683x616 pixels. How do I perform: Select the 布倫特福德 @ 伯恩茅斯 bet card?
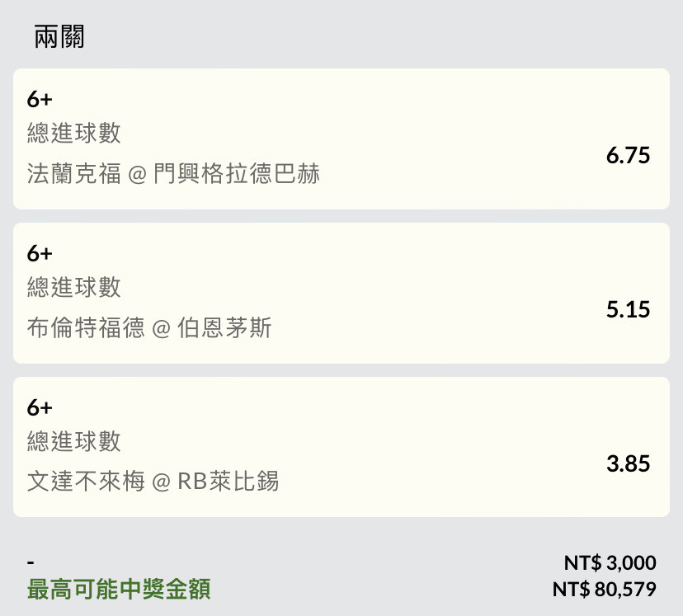tap(341, 293)
